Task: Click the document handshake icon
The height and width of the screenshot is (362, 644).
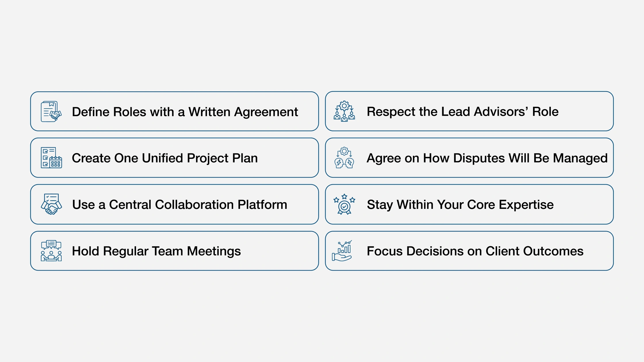Action: coord(51,111)
